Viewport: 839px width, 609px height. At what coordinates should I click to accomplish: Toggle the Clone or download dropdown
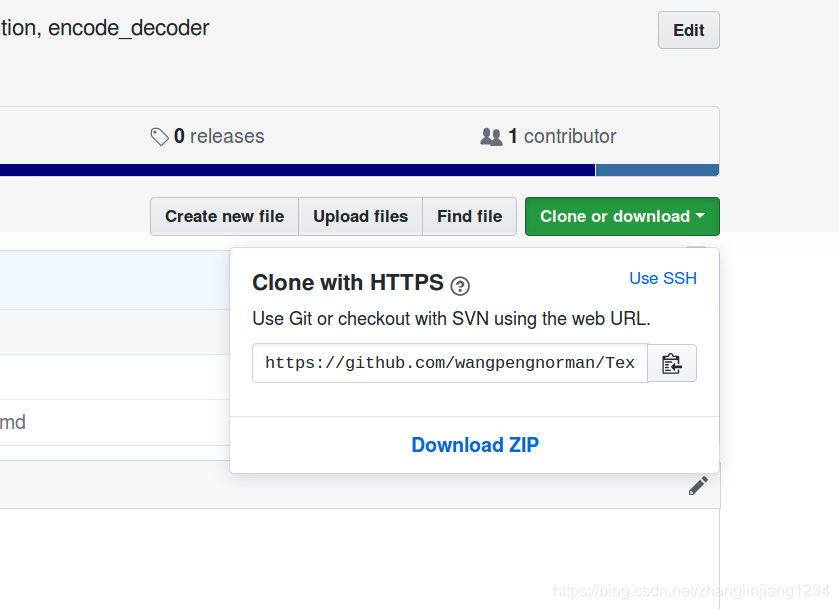pyautogui.click(x=622, y=216)
